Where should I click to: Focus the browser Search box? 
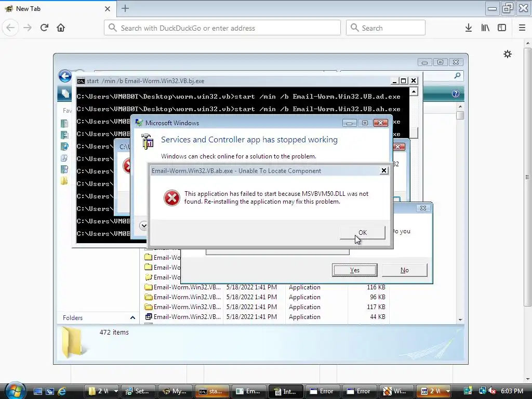385,28
